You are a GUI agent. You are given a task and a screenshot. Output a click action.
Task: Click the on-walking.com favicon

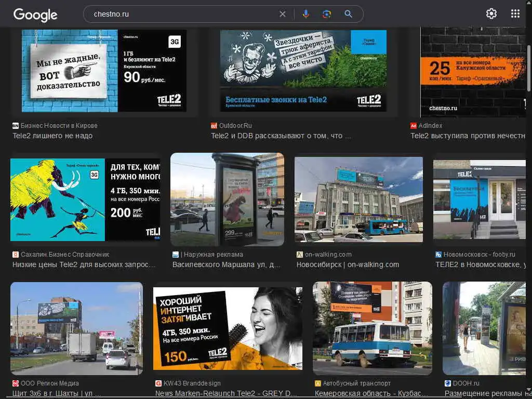[x=300, y=255]
